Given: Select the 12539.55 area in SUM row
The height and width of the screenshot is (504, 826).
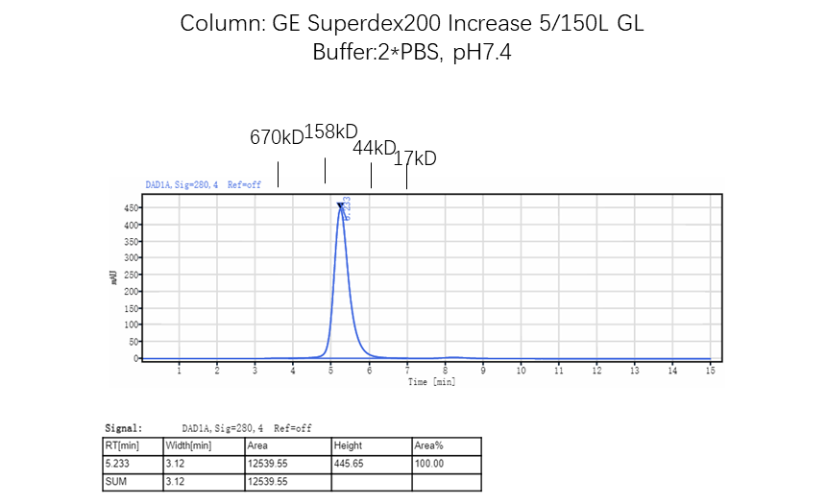Looking at the screenshot, I should (268, 482).
